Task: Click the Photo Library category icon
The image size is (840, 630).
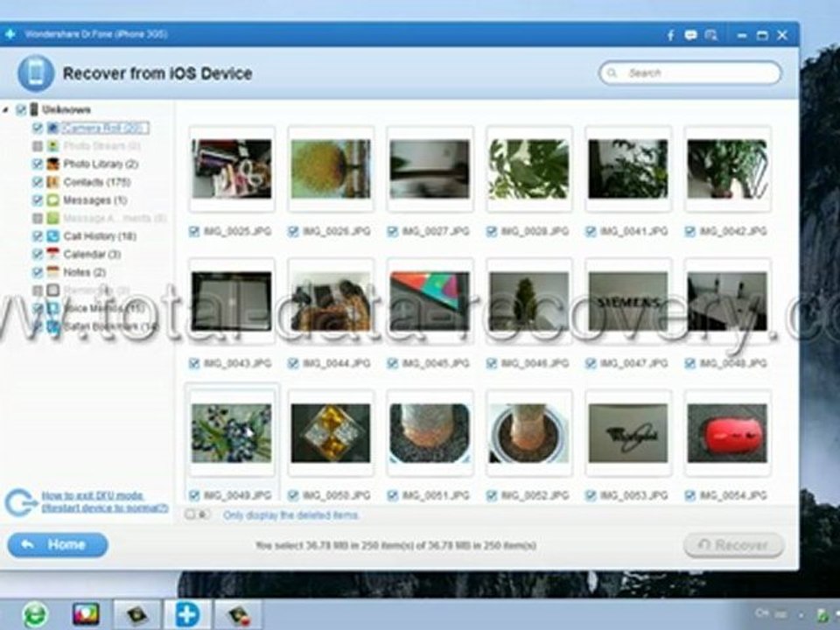Action: pyautogui.click(x=52, y=164)
